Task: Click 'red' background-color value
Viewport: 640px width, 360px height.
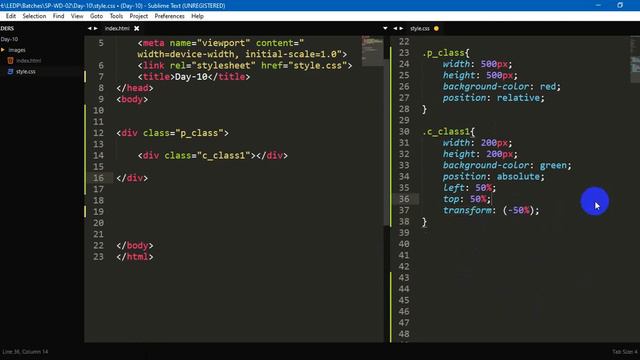Action: (x=547, y=87)
